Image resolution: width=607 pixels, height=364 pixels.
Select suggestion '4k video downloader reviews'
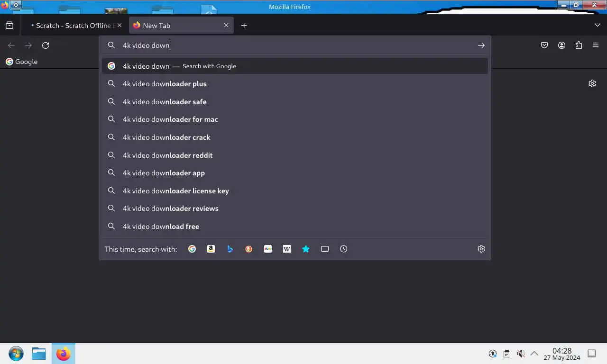coord(295,209)
